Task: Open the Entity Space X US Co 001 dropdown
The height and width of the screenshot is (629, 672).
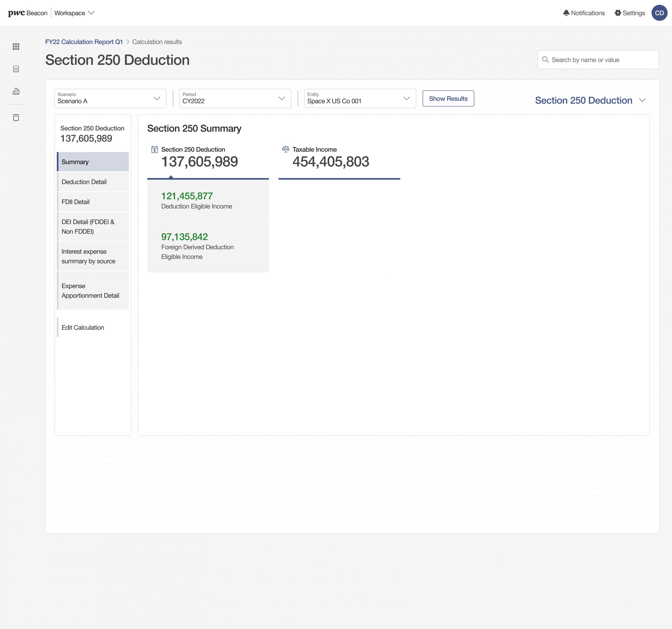Action: click(360, 98)
